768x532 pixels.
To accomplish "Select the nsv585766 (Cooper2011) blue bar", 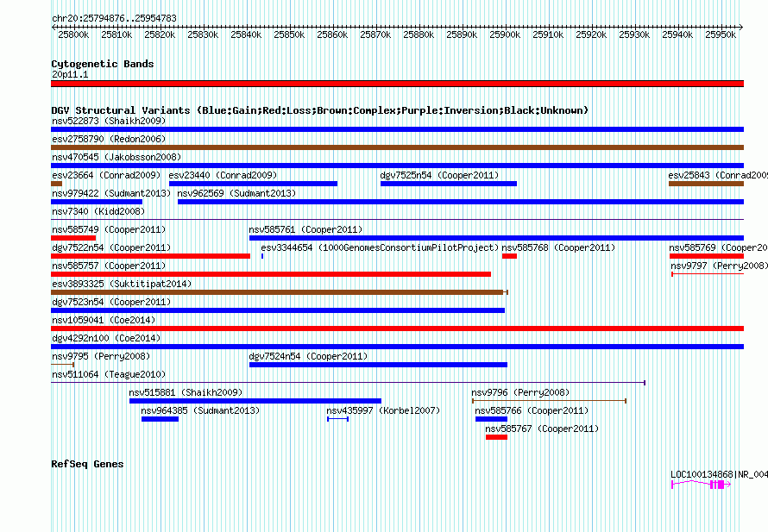I will point(491,419).
